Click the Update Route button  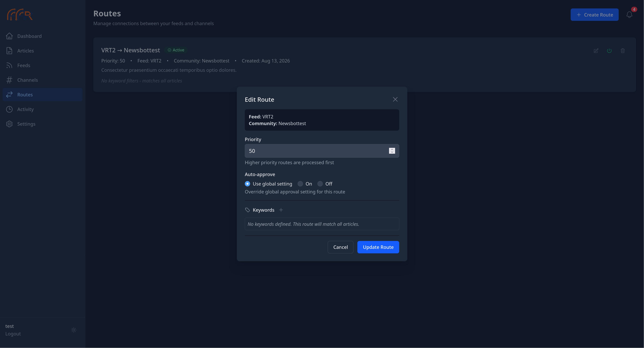coord(378,247)
